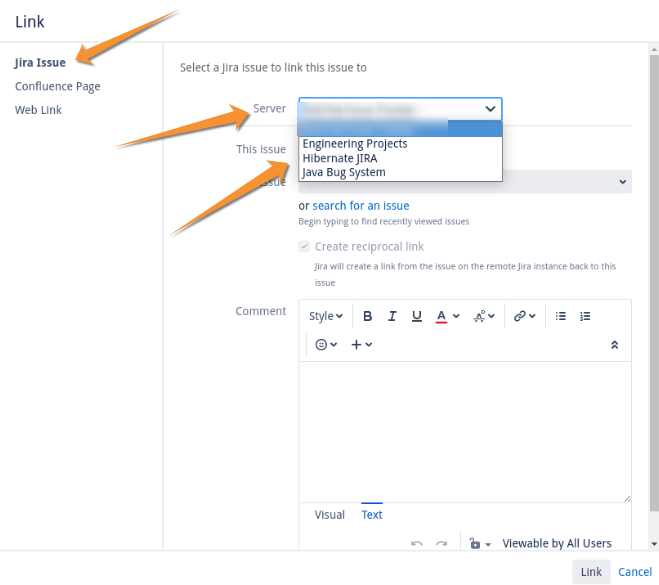Image resolution: width=659 pixels, height=585 pixels.
Task: Expand the Issue selection dropdown arrow
Action: pyautogui.click(x=622, y=182)
